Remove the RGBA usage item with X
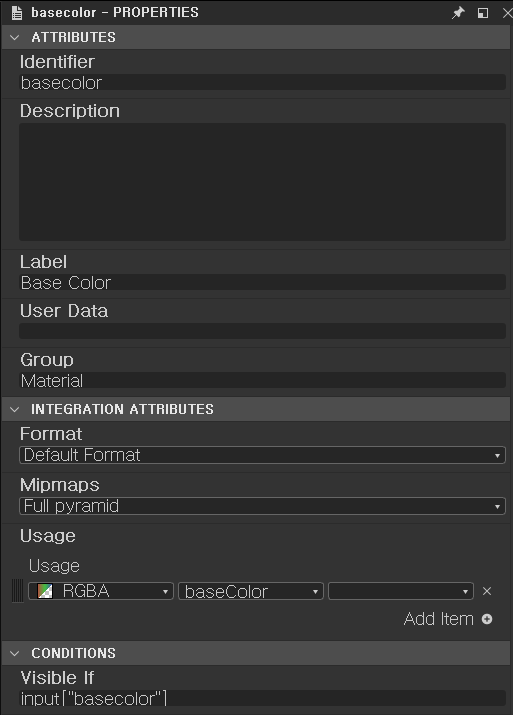513x715 pixels. coord(487,591)
